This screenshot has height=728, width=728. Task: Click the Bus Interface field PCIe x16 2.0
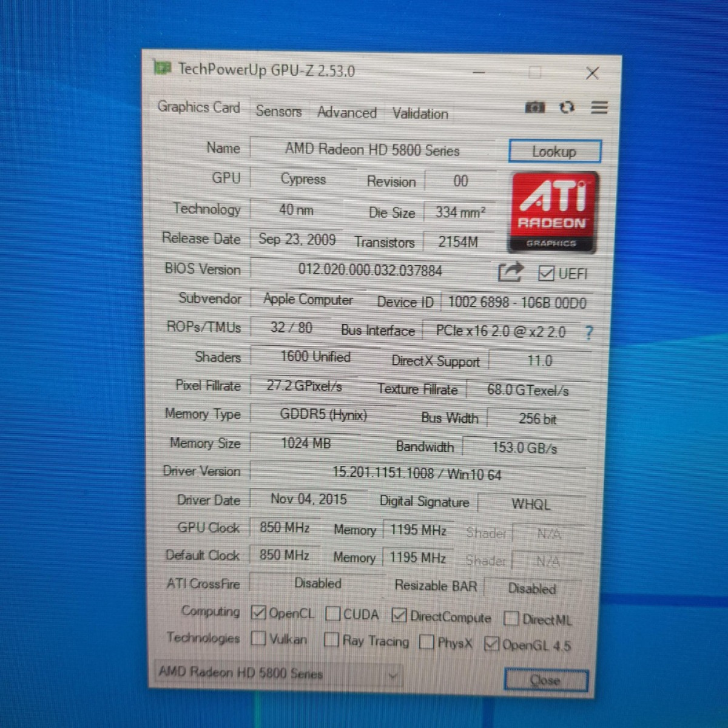pos(501,332)
